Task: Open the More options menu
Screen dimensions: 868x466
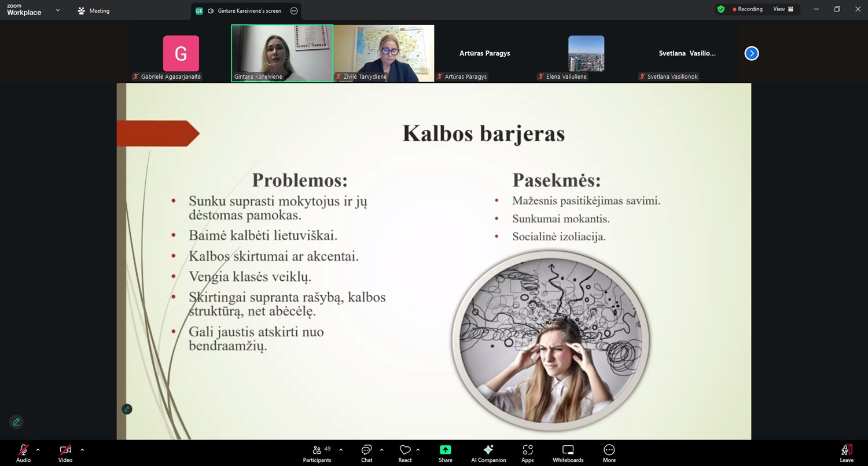Action: point(609,453)
